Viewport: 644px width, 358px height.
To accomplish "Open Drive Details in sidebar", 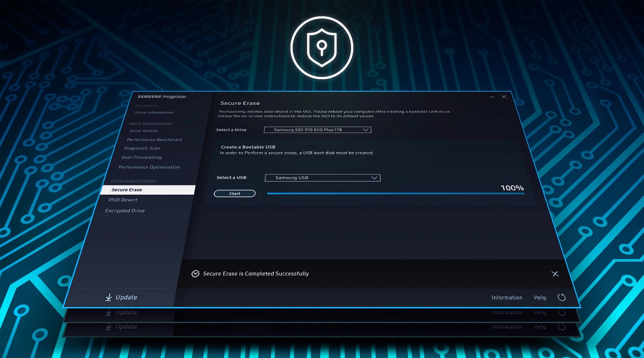I will (144, 131).
